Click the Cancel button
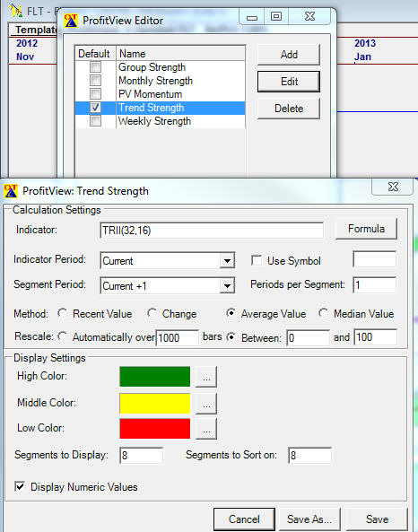 point(244,519)
